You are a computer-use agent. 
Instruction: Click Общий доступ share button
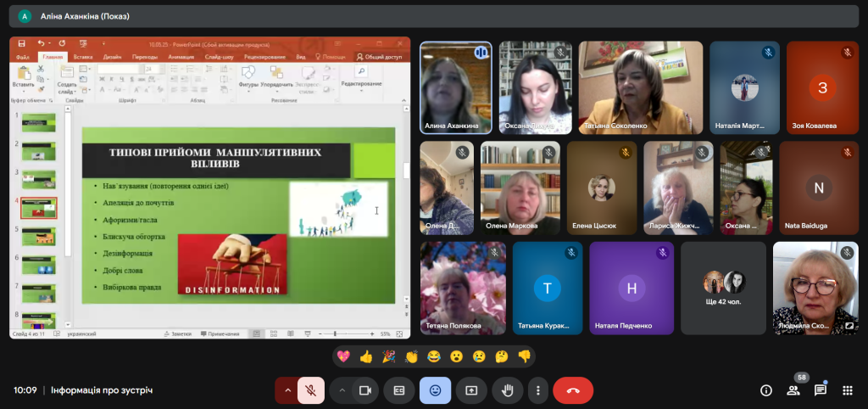[379, 57]
